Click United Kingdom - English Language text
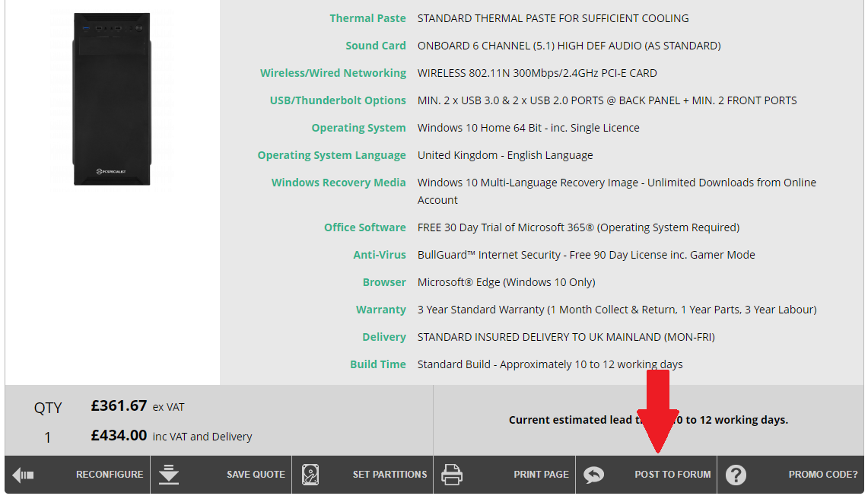Image resolution: width=868 pixels, height=499 pixels. [x=505, y=156]
